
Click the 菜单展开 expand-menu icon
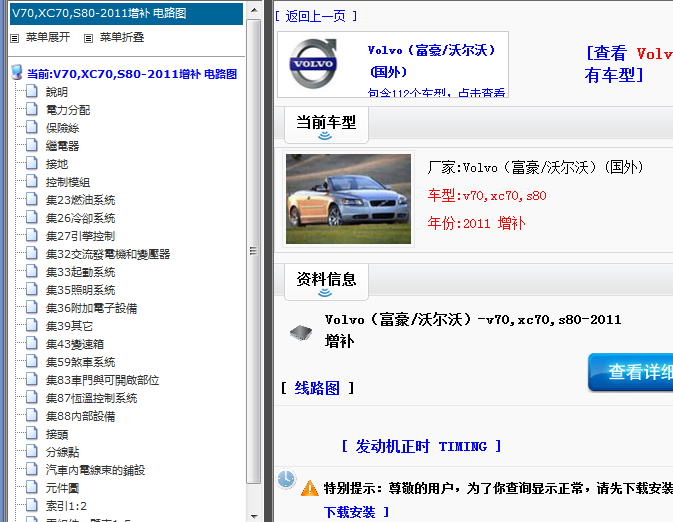pos(15,39)
